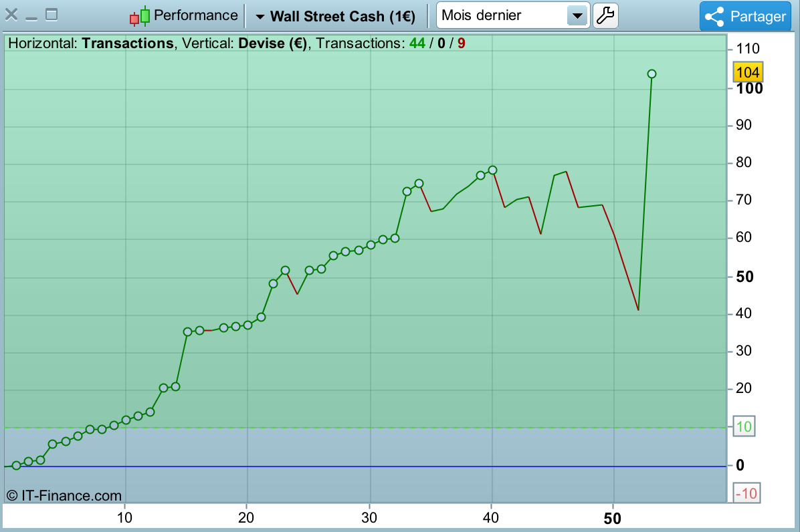Click the green 10 threshold label
Image resolution: width=800 pixels, height=532 pixels.
pyautogui.click(x=744, y=426)
